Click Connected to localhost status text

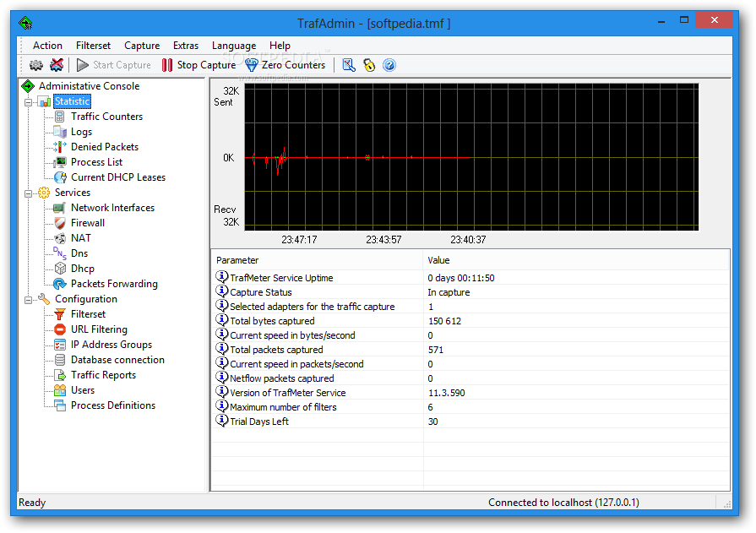pyautogui.click(x=563, y=503)
